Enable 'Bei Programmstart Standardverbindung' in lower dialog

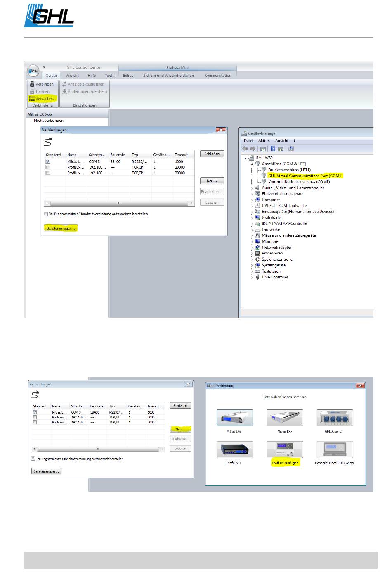click(x=33, y=459)
